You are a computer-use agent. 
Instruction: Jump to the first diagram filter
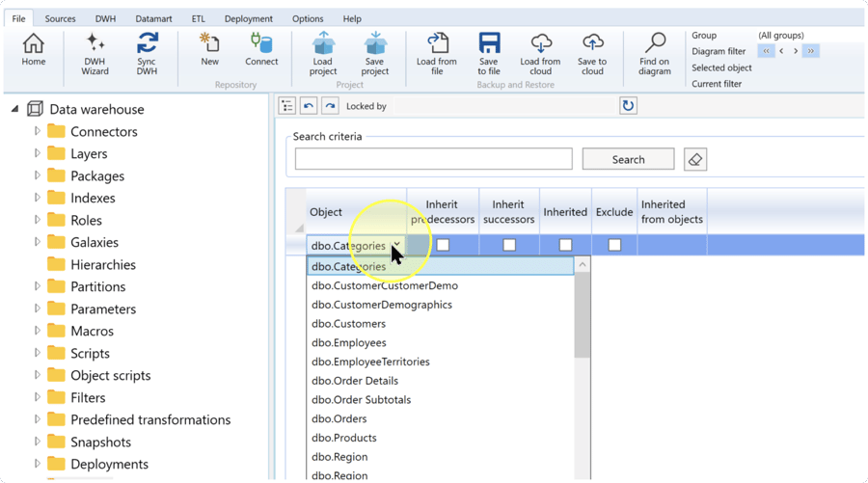tap(766, 51)
